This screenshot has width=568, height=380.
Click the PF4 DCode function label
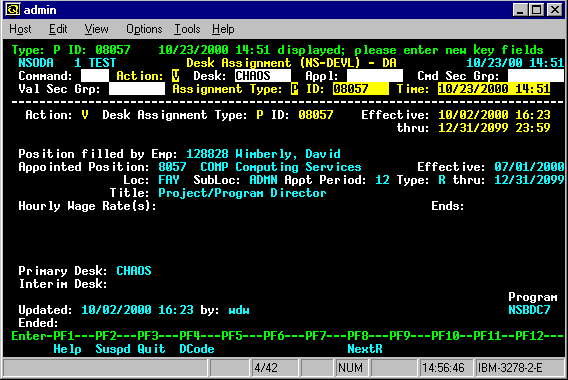197,349
